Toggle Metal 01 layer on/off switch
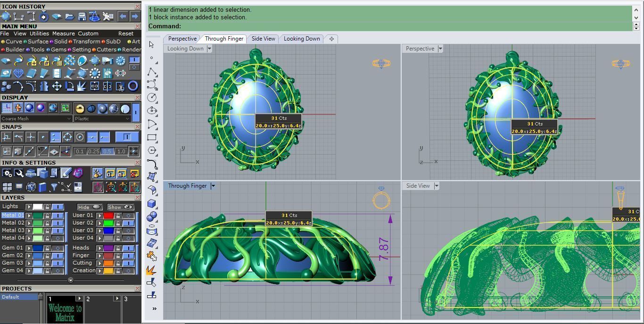Screen dimensions: 644x324 58,215
